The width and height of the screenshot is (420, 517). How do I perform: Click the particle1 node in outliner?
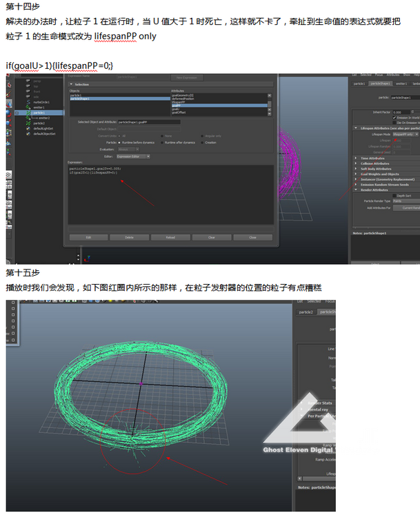(x=38, y=113)
